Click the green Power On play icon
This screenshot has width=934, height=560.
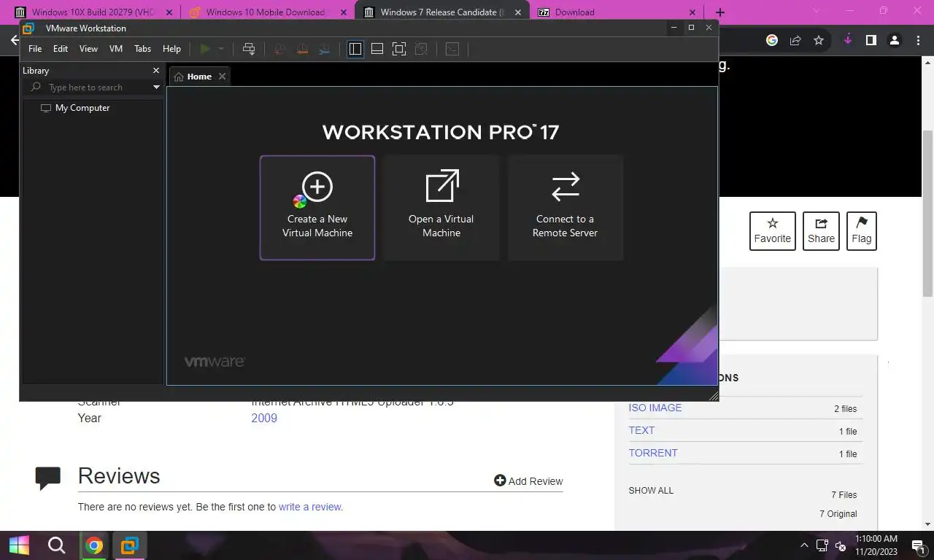pos(205,49)
